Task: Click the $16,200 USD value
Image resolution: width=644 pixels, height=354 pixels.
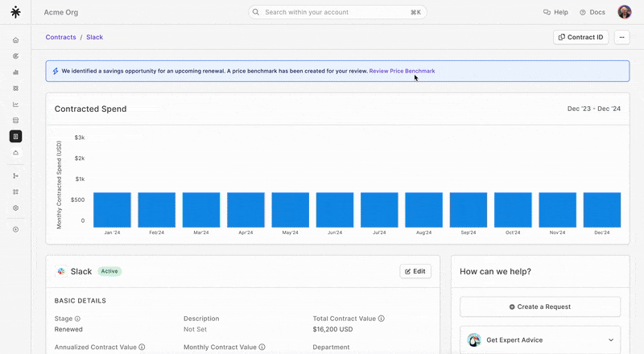Action: point(332,329)
